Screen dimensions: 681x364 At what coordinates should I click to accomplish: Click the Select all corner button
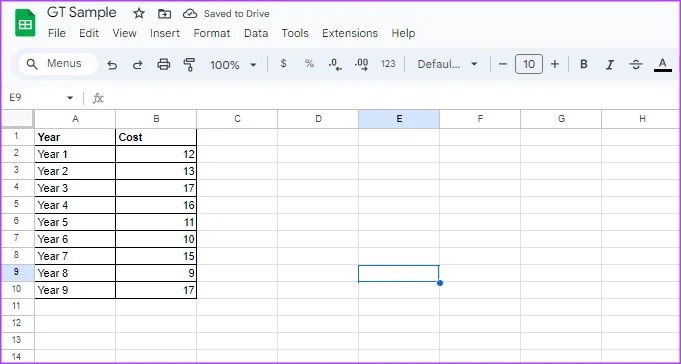pyautogui.click(x=18, y=119)
